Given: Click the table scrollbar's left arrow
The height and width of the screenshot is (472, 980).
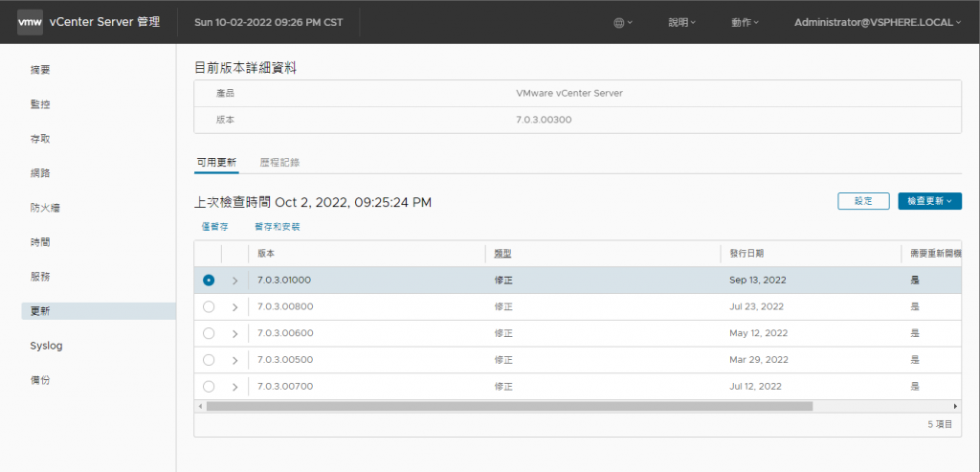Looking at the screenshot, I should pyautogui.click(x=200, y=406).
